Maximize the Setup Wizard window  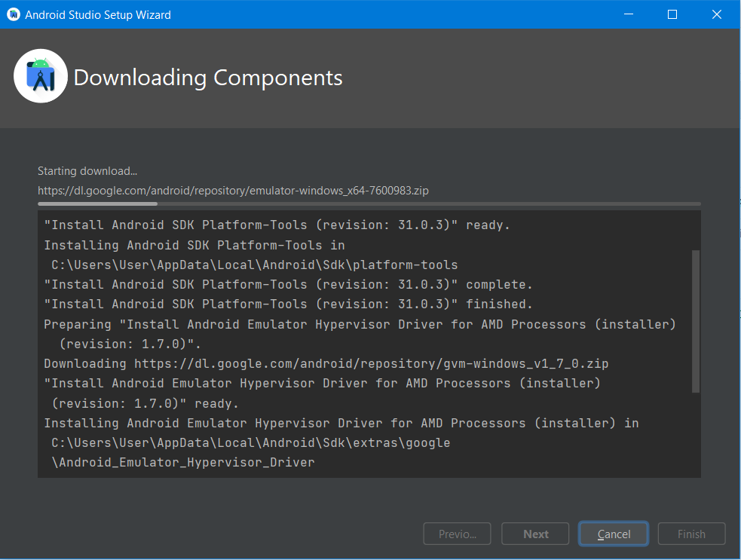(672, 14)
